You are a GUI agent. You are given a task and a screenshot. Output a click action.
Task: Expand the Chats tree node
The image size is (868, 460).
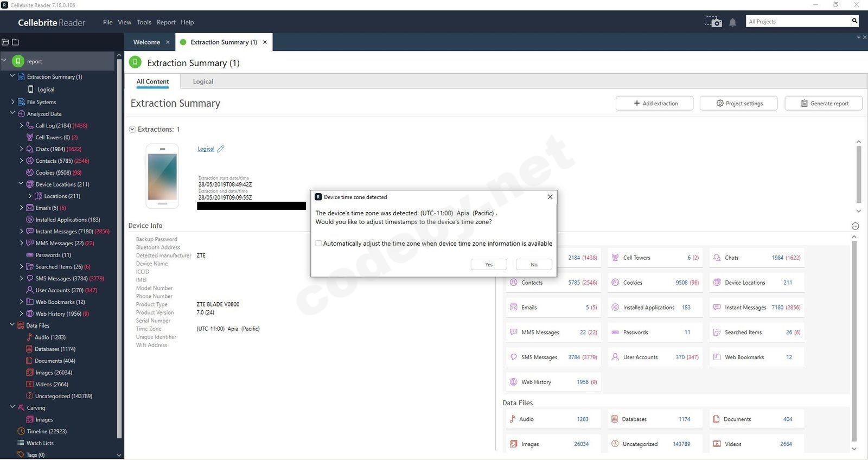pos(21,149)
